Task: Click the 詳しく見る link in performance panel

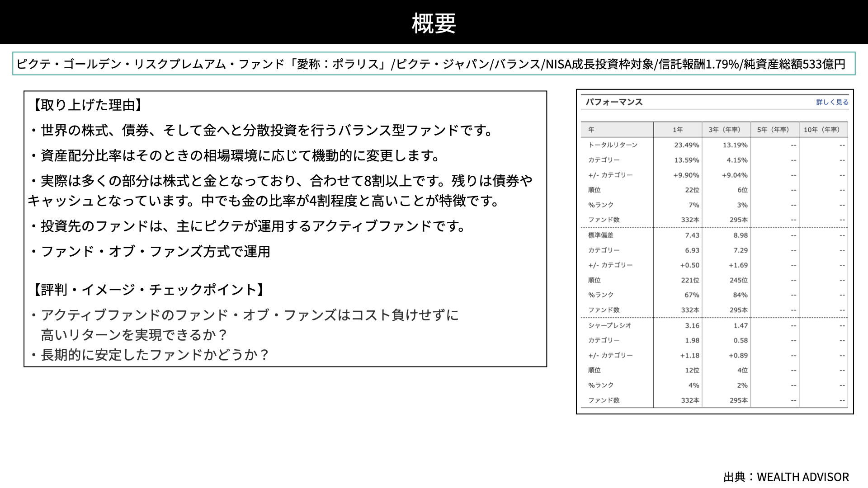Action: coord(832,102)
